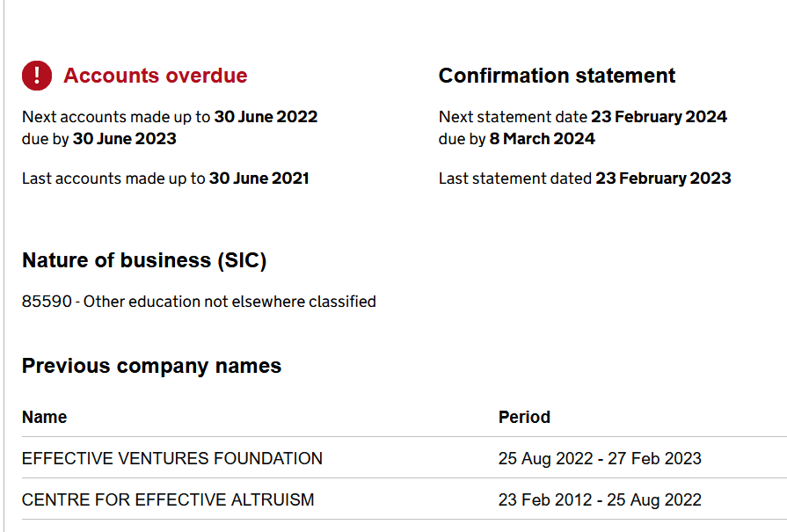
Task: Select the bold 30 June 2022 date
Action: (x=266, y=116)
